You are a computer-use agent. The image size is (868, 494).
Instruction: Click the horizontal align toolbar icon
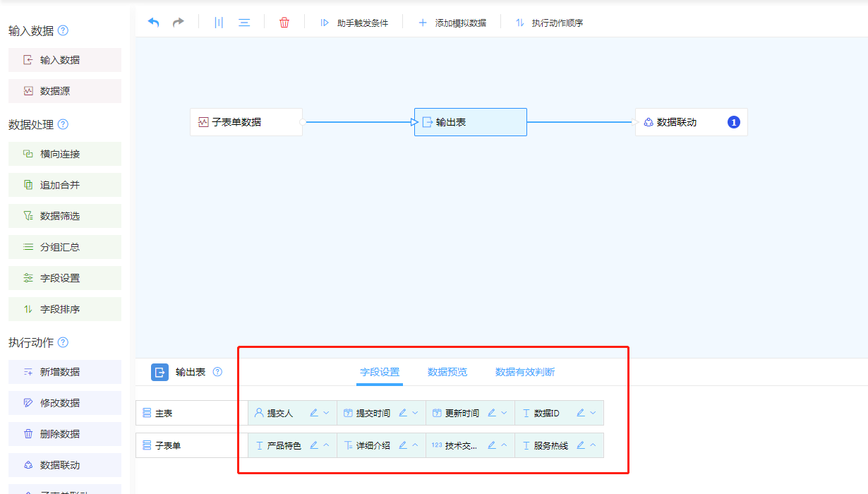click(244, 23)
